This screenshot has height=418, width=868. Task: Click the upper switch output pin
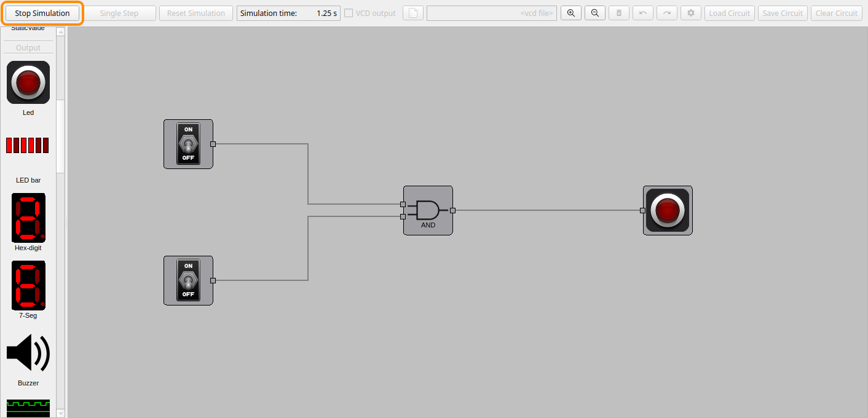(213, 144)
